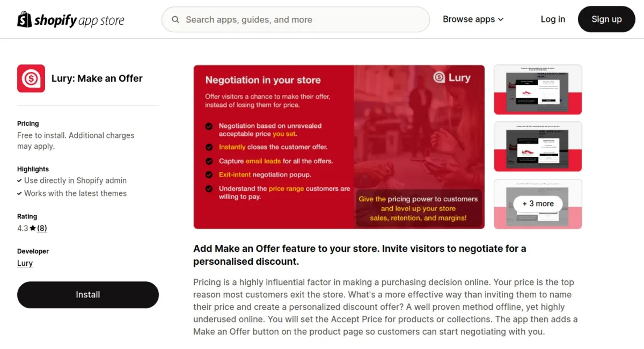This screenshot has width=644, height=349.
Task: Click the checkmark beside 'Use directly in Shopify admin'
Action: point(19,180)
